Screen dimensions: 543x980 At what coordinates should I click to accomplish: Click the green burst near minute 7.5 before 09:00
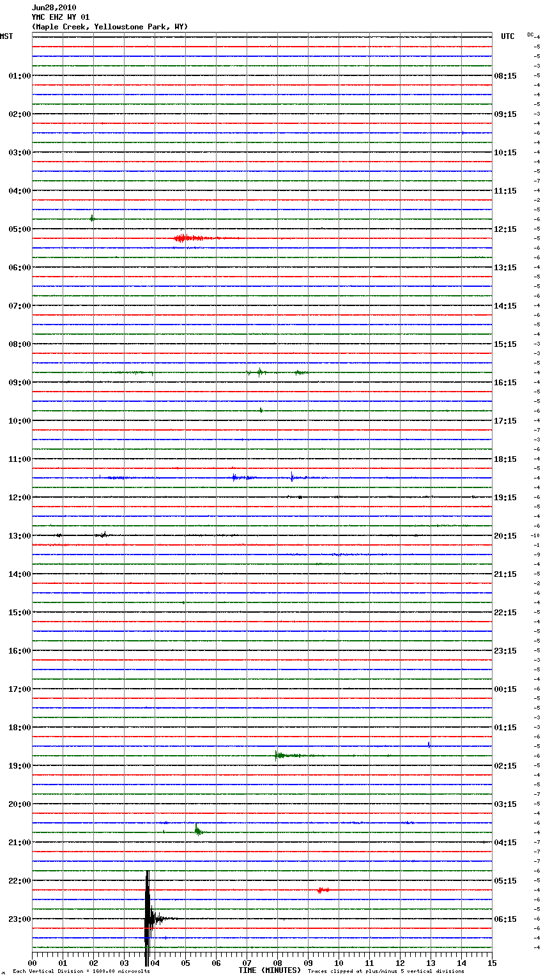pos(259,372)
